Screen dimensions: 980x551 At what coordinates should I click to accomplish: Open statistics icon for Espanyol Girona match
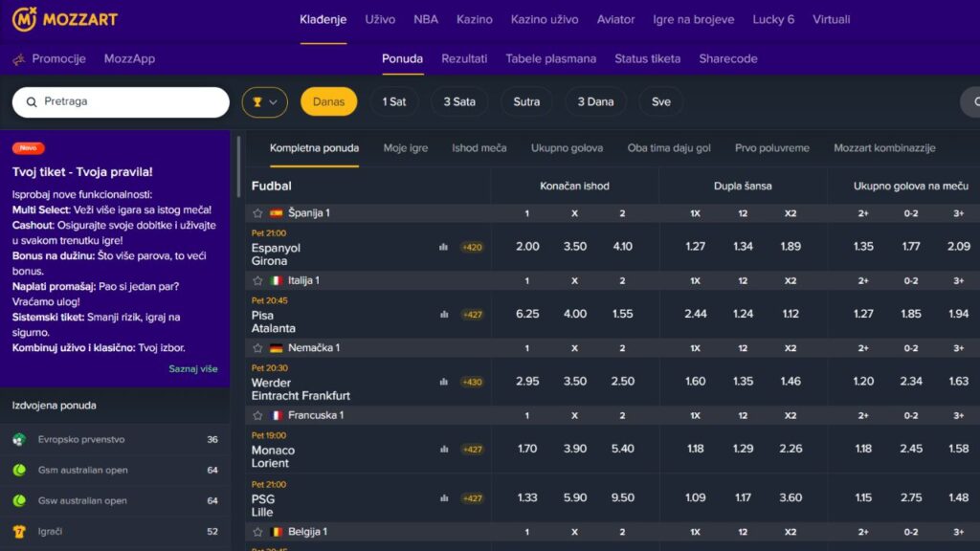[443, 247]
